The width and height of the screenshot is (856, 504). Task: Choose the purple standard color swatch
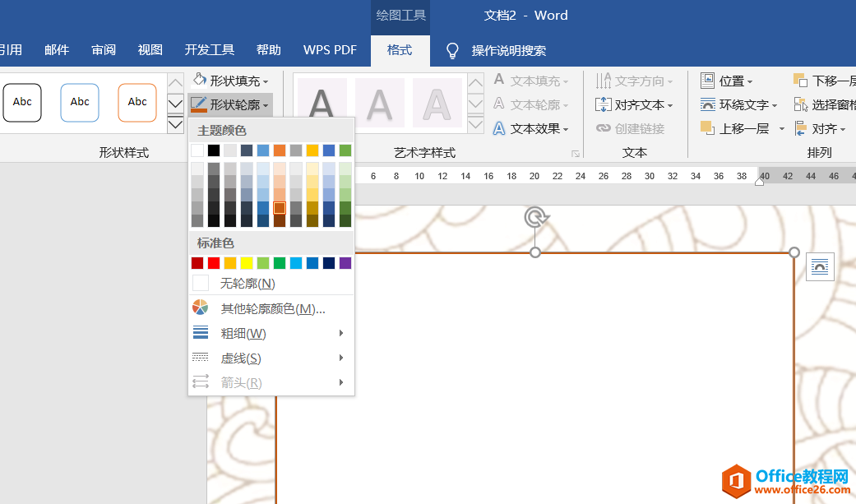[x=345, y=263]
